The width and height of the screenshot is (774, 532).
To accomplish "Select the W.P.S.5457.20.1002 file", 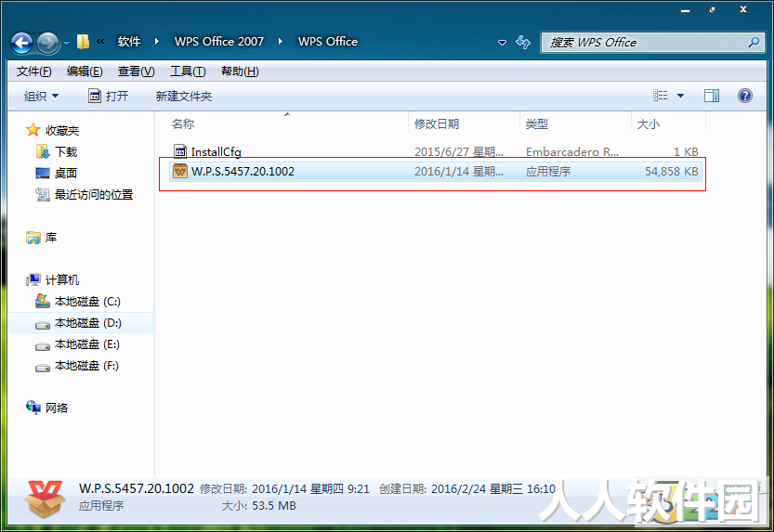I will pyautogui.click(x=436, y=172).
